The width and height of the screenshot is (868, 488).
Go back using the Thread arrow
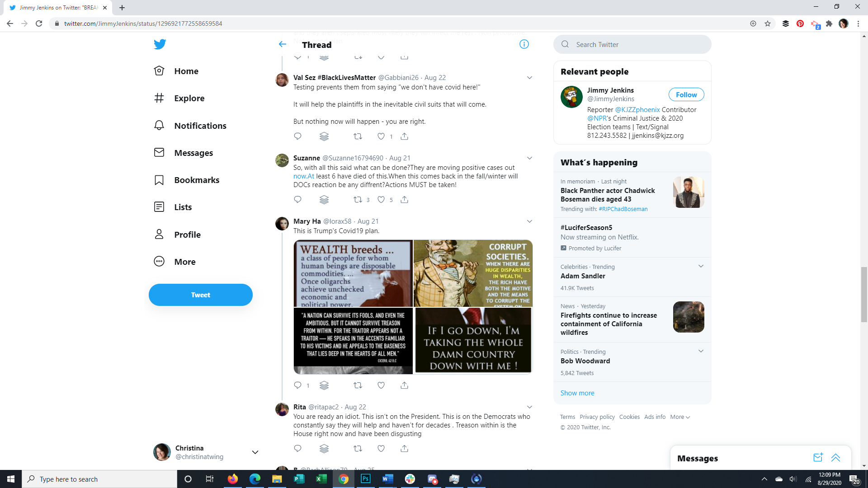[x=283, y=44]
